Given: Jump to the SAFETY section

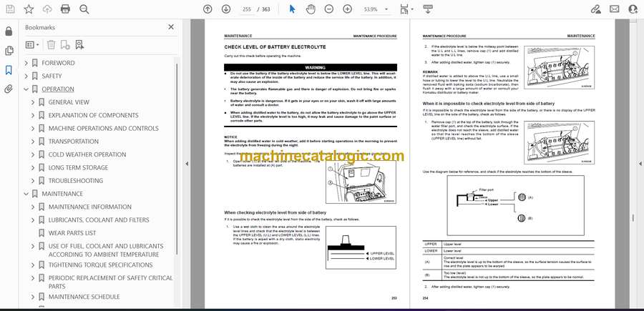Looking at the screenshot, I should click(x=52, y=76).
